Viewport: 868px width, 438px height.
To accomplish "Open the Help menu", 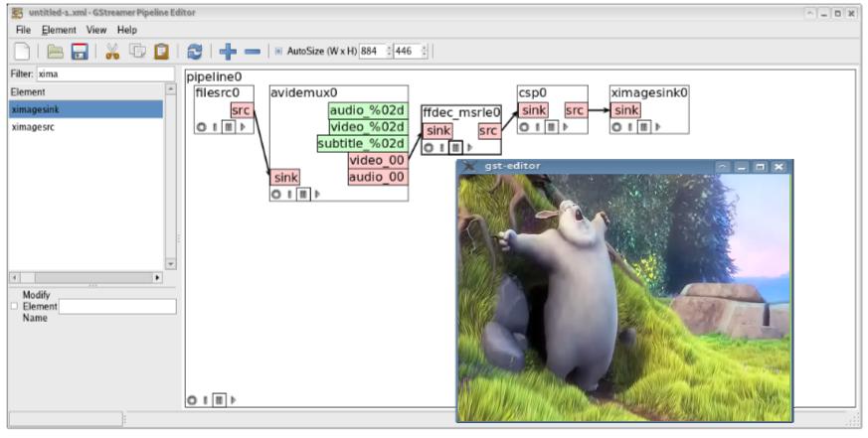I will 126,30.
